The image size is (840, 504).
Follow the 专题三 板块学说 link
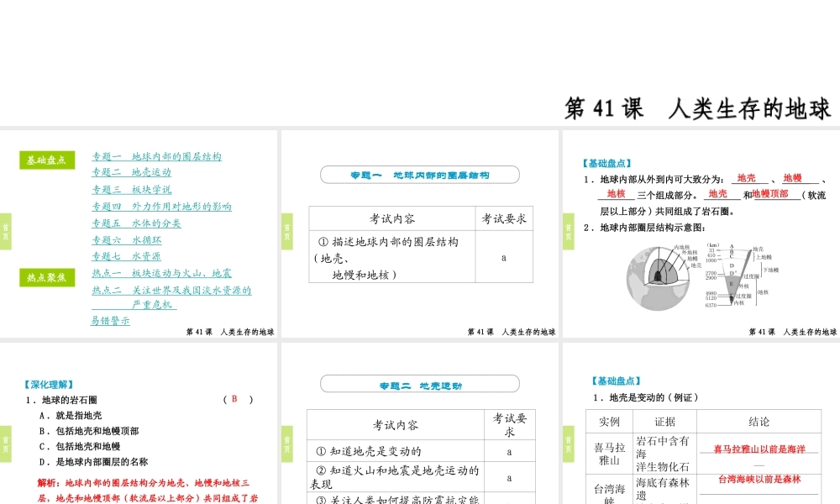pos(131,190)
